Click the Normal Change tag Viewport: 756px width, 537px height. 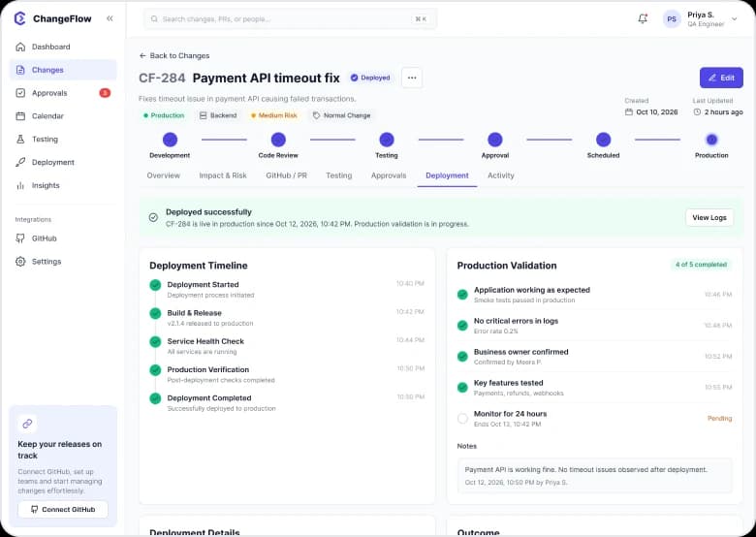tap(342, 115)
